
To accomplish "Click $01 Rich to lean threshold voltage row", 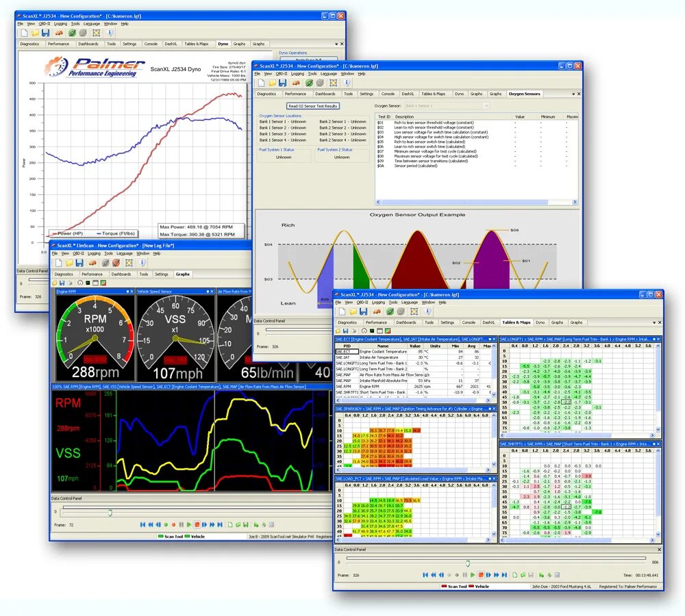I will click(x=476, y=123).
